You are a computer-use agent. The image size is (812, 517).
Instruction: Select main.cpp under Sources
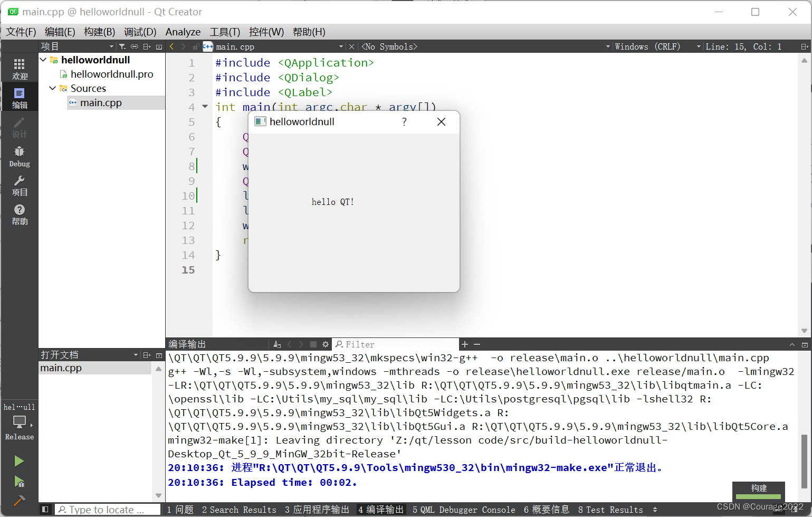pos(101,102)
